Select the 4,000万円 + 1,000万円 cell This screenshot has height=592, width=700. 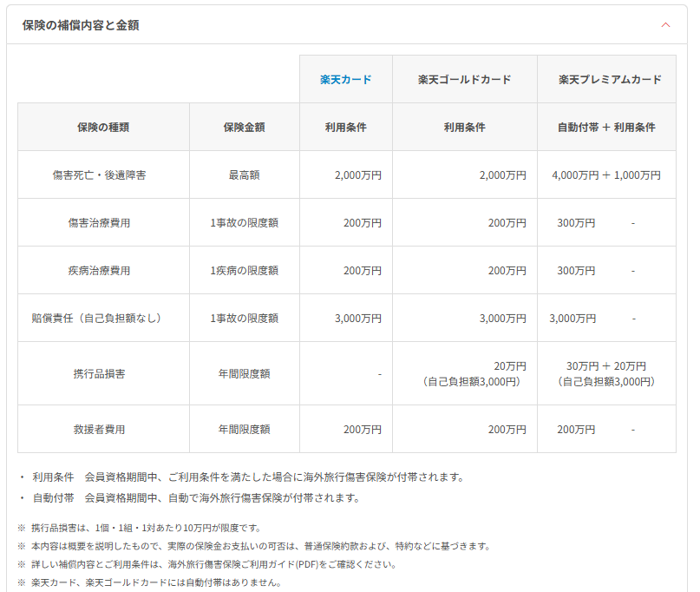point(606,174)
